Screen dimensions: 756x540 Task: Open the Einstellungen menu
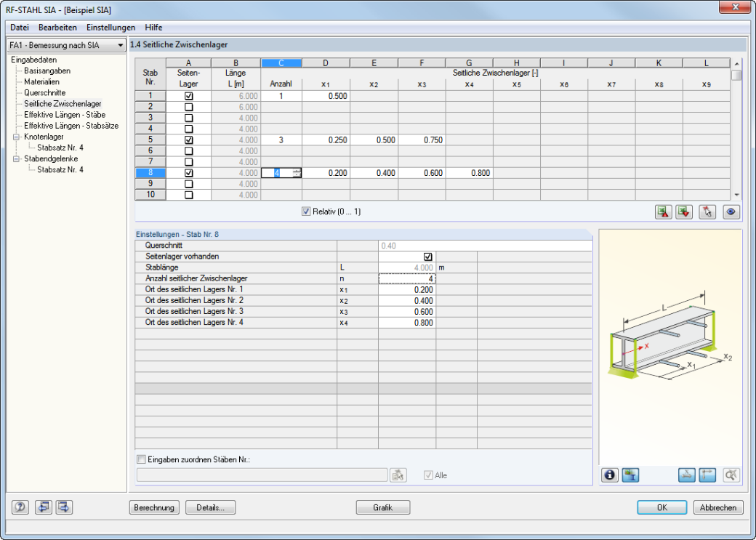111,28
